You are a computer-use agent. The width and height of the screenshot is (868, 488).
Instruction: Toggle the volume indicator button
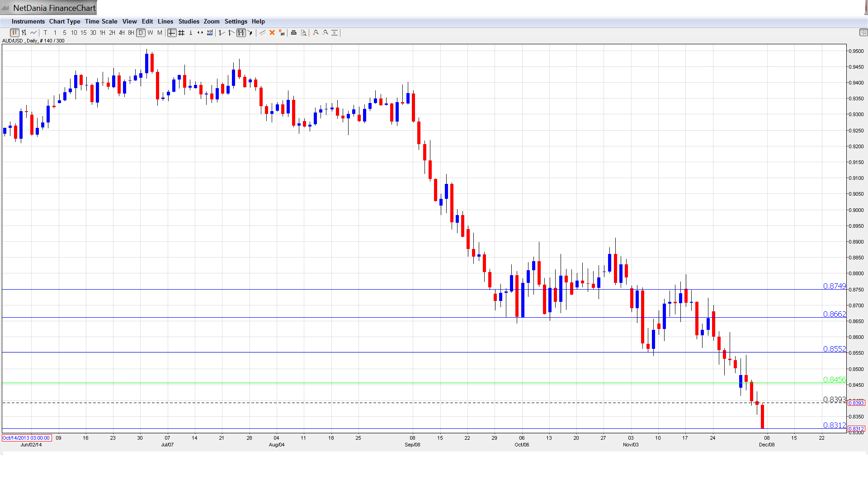210,33
